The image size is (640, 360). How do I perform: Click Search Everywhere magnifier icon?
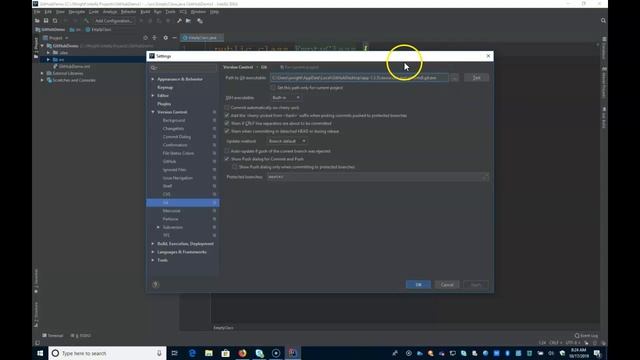point(603,20)
